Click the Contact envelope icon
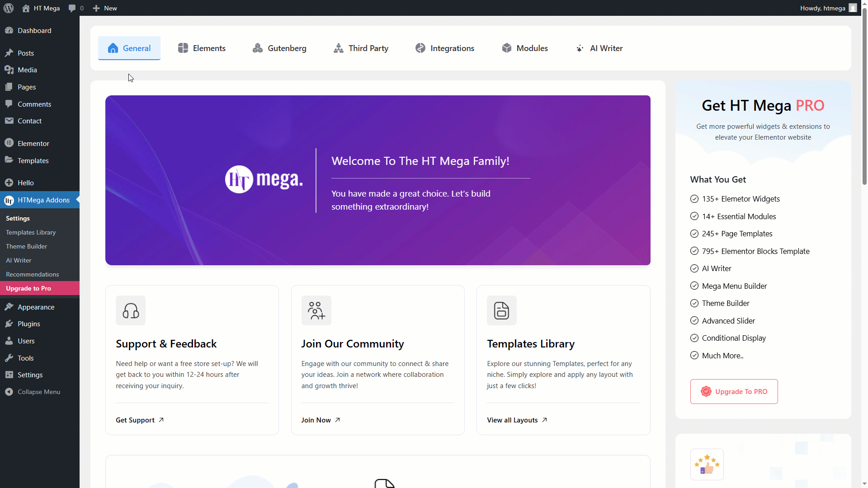The image size is (868, 488). click(9, 121)
